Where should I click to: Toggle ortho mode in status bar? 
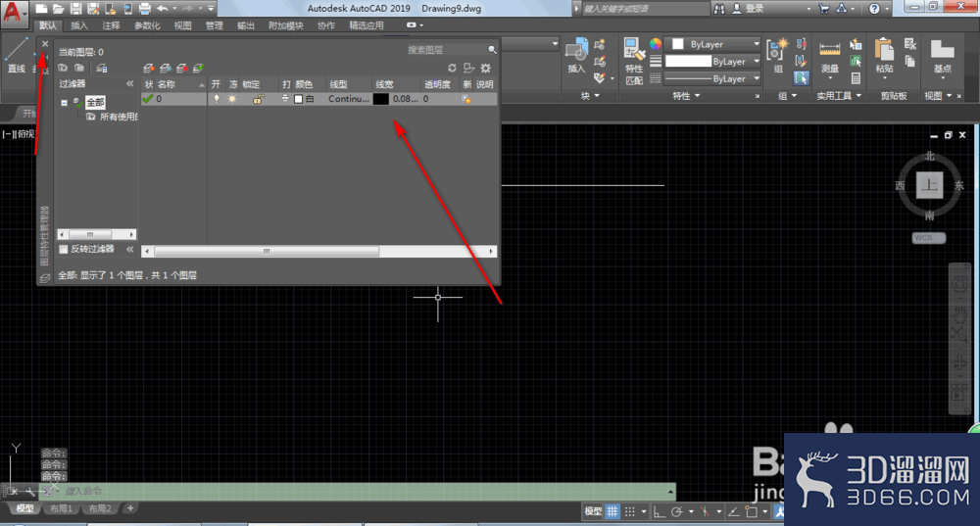pos(659,511)
